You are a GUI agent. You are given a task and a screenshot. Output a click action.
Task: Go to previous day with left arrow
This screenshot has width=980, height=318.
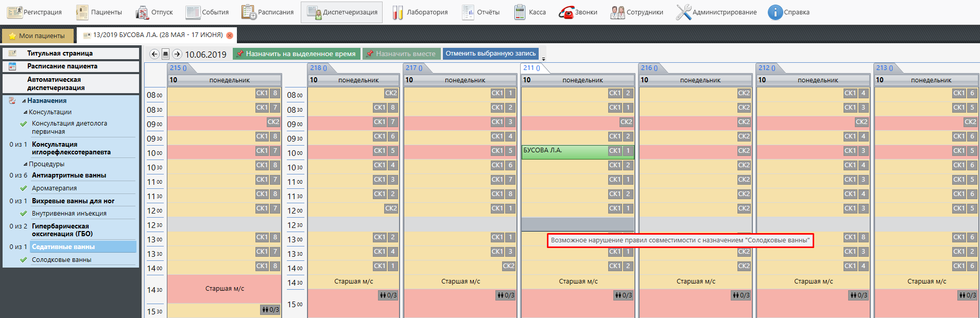point(154,54)
